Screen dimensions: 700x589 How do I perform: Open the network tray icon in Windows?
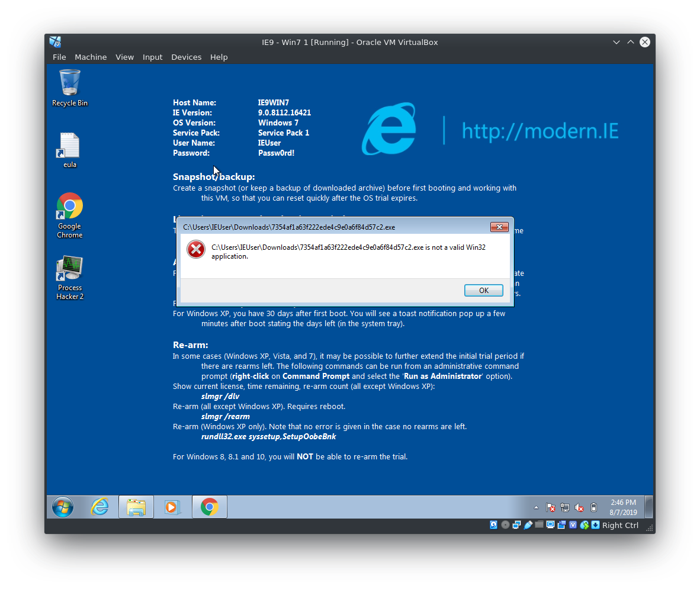(565, 508)
